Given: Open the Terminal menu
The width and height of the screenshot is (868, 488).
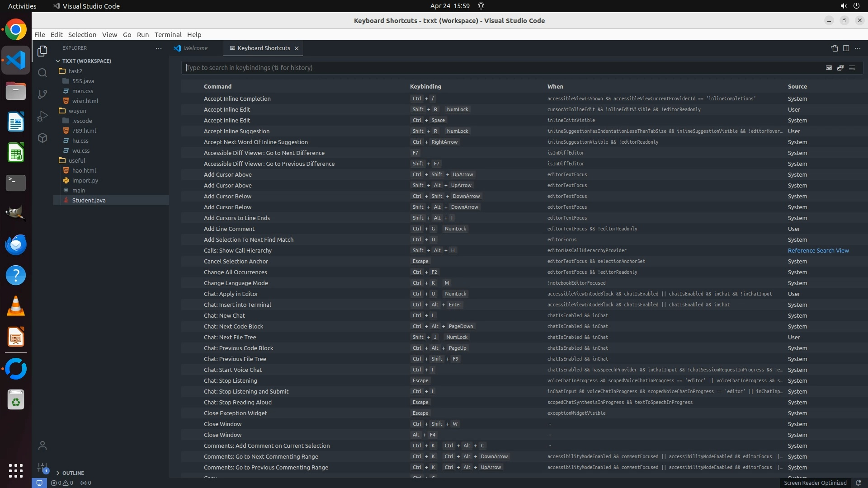Looking at the screenshot, I should tap(168, 35).
